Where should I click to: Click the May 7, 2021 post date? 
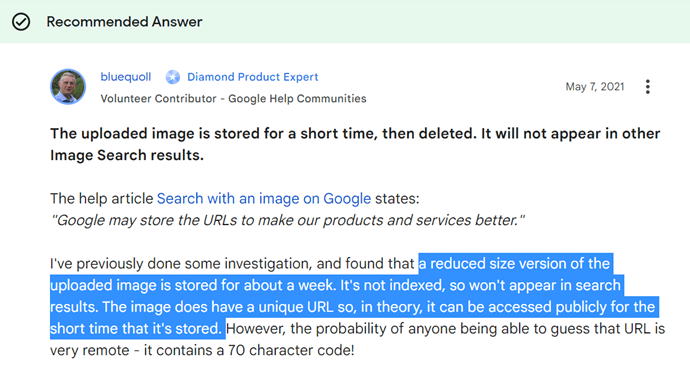pyautogui.click(x=595, y=87)
